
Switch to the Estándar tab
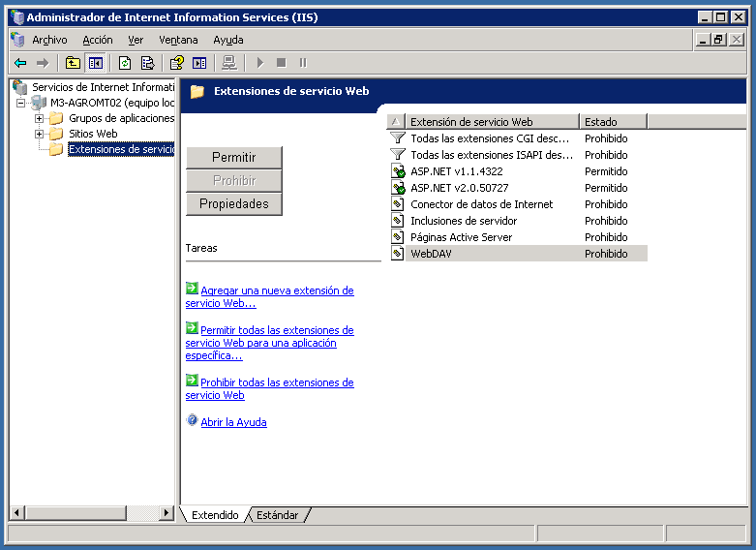[x=277, y=515]
